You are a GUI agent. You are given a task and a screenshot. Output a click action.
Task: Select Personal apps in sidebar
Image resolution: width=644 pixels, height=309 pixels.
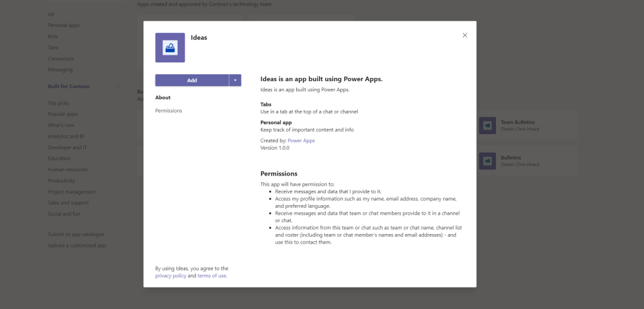pyautogui.click(x=64, y=25)
